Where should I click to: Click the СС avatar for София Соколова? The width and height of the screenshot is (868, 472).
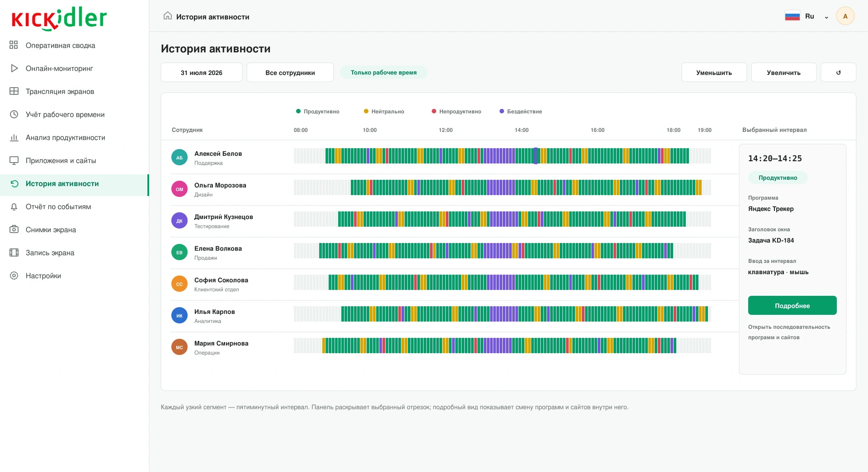click(179, 284)
